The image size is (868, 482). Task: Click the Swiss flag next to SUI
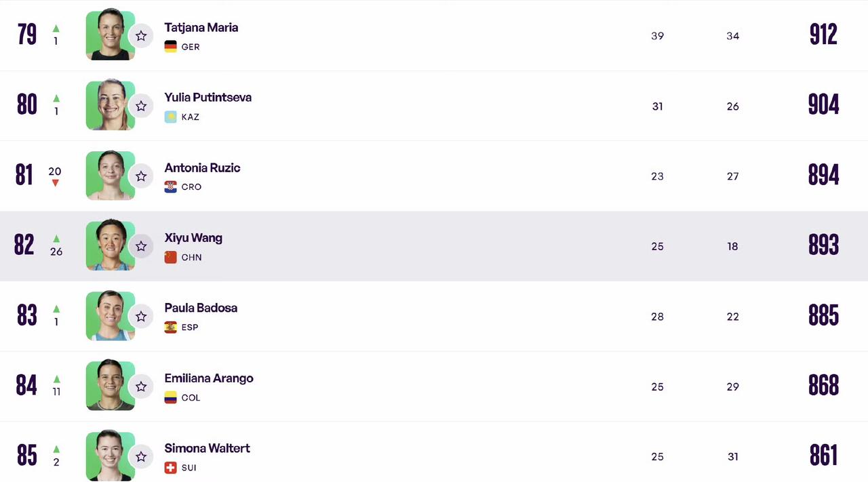(x=171, y=468)
